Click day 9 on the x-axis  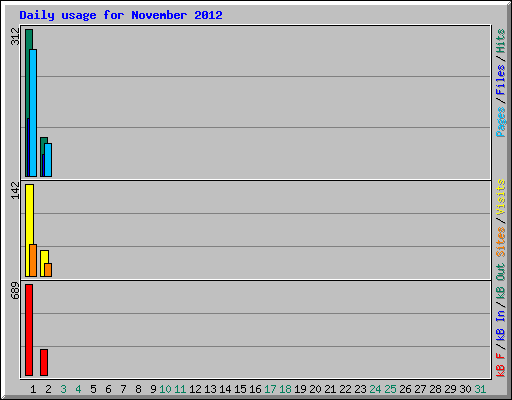pyautogui.click(x=153, y=389)
